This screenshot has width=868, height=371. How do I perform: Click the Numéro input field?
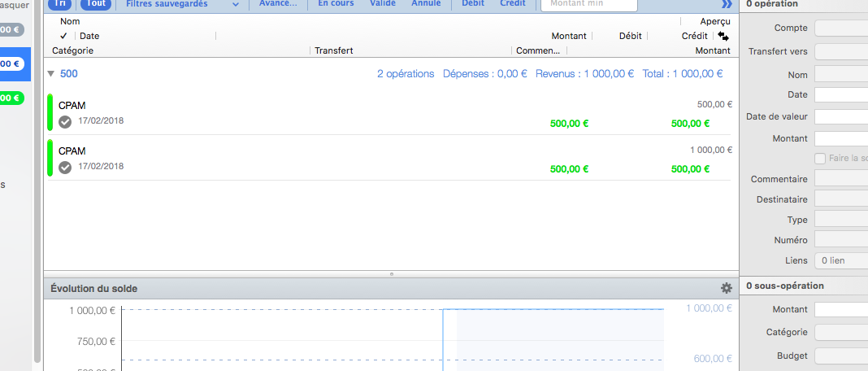coord(841,240)
